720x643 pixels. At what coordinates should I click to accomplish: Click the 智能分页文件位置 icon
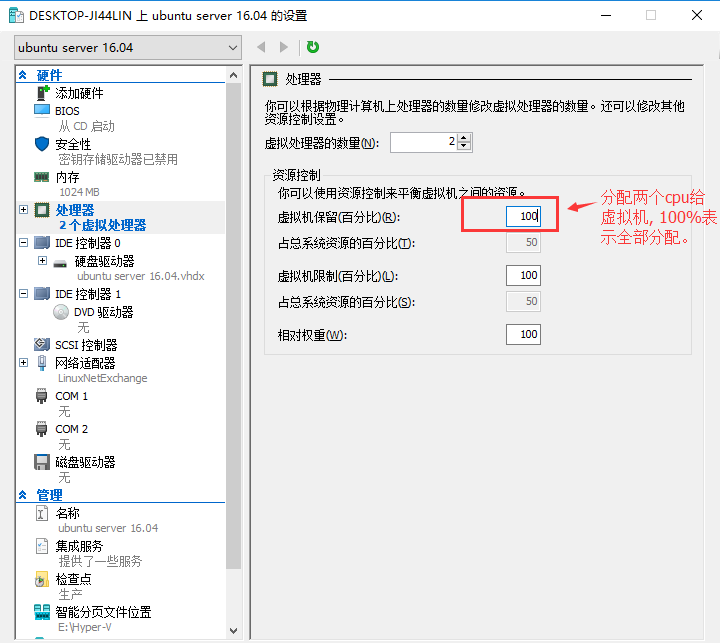click(42, 612)
